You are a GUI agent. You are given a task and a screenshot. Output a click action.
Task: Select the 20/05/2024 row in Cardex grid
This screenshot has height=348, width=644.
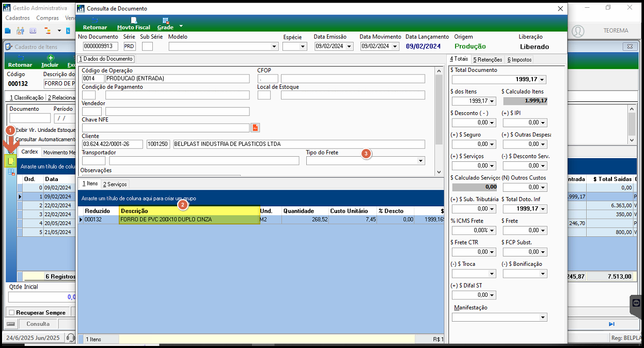[46, 223]
